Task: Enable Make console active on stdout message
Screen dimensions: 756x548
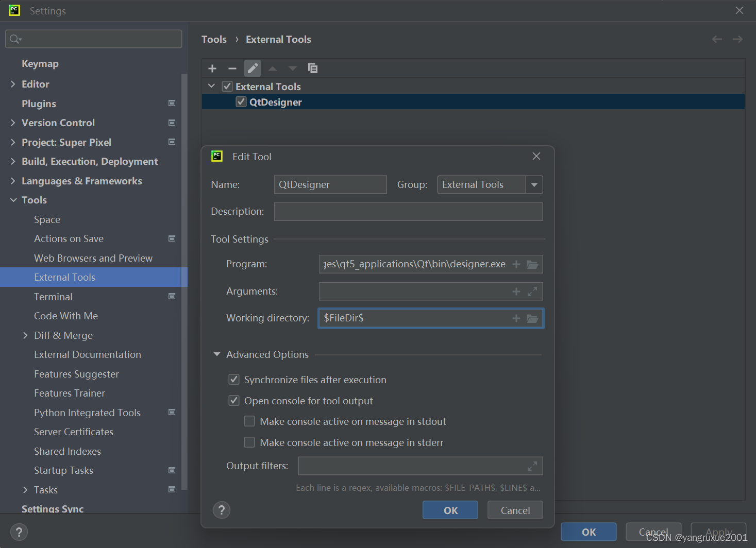Action: click(x=249, y=421)
